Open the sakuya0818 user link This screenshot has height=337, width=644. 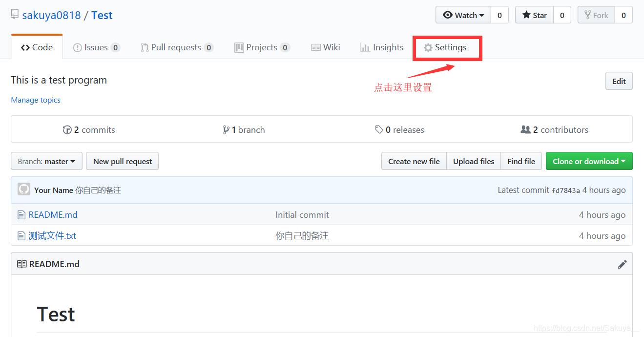pyautogui.click(x=51, y=15)
